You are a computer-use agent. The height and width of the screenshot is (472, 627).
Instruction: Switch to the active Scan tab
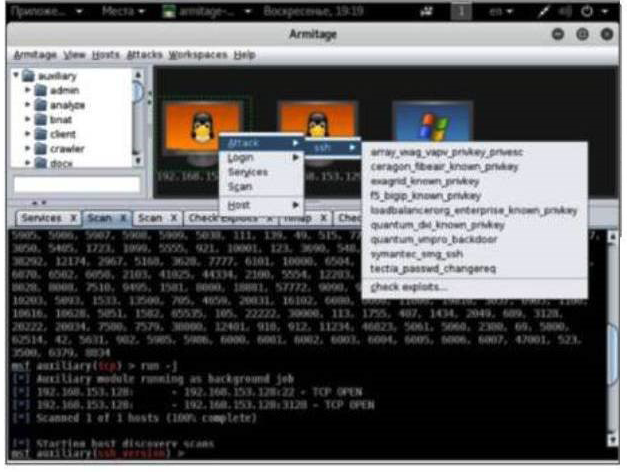[x=100, y=218]
